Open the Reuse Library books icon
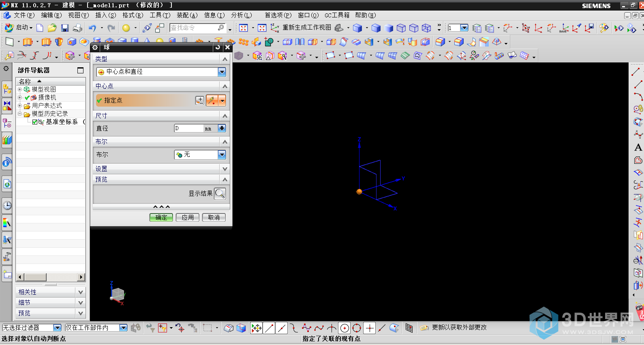 7,140
